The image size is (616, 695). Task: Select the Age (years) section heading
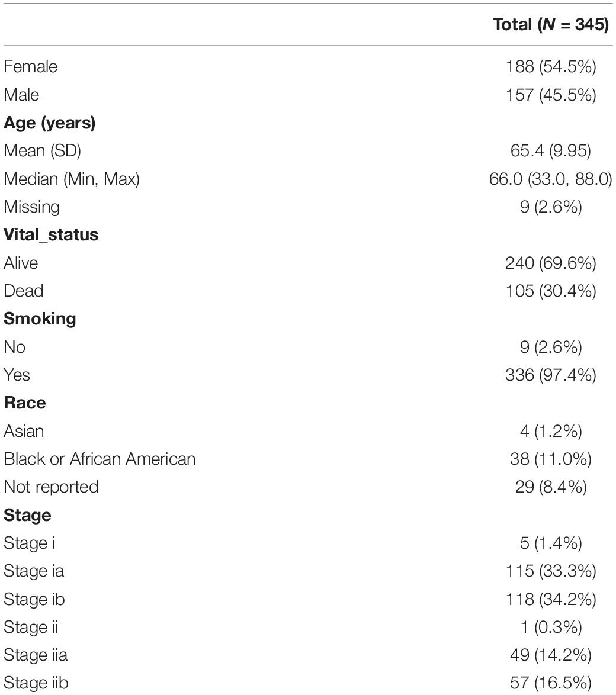pyautogui.click(x=50, y=123)
